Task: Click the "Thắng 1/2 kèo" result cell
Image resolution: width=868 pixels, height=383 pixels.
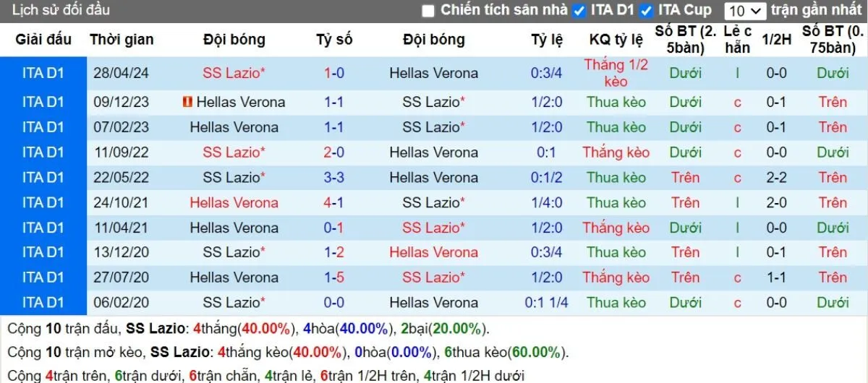Action: [616, 73]
